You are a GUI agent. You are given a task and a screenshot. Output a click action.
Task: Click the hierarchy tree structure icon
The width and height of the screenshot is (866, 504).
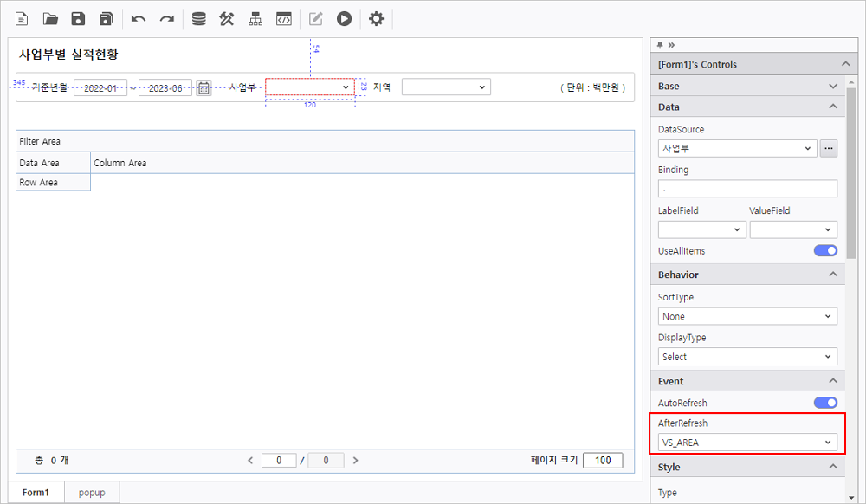(255, 19)
